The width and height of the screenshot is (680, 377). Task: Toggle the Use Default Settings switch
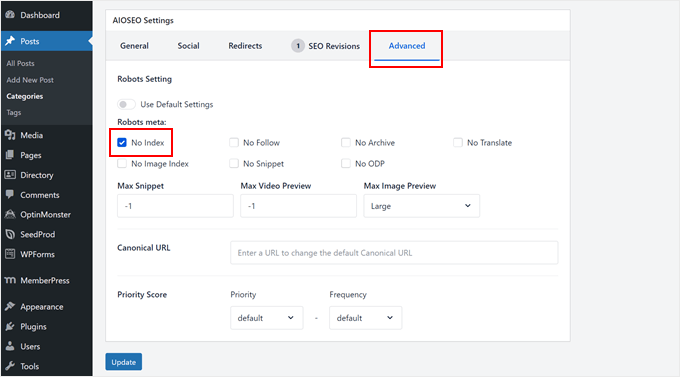[x=126, y=105]
